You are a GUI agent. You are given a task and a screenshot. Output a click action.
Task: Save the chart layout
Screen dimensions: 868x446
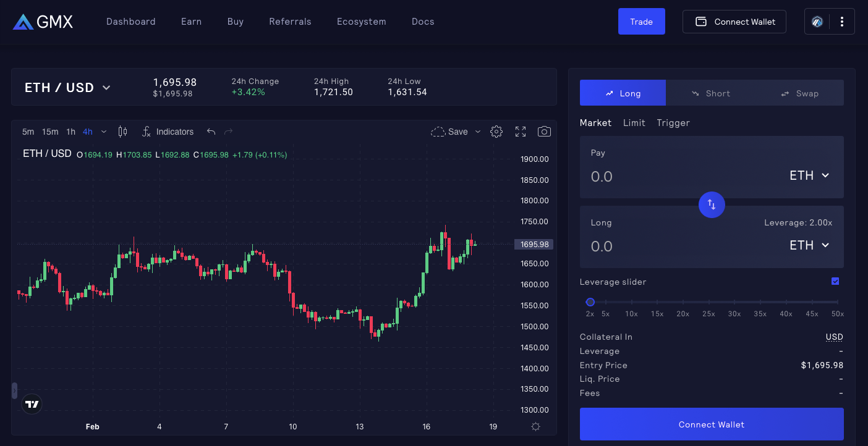(451, 132)
